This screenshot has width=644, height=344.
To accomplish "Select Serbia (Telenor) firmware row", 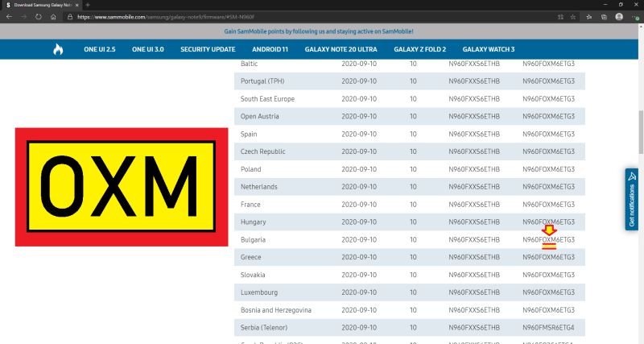I will coord(410,328).
